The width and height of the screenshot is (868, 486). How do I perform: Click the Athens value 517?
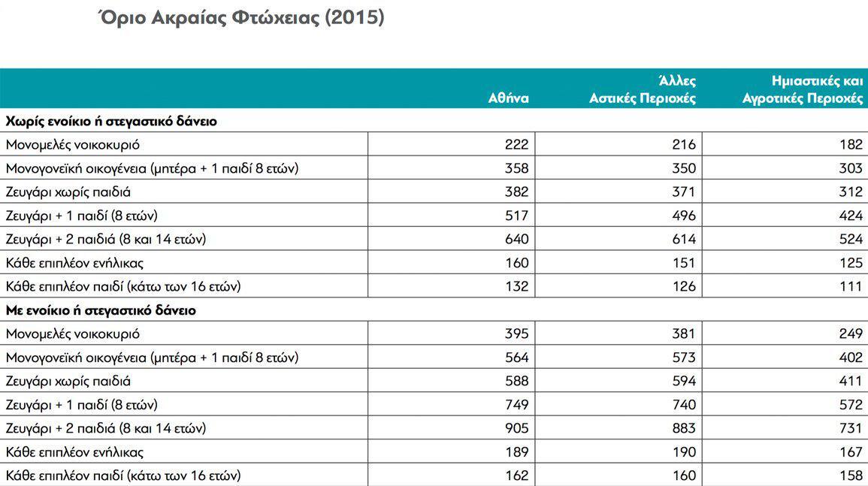pyautogui.click(x=516, y=216)
